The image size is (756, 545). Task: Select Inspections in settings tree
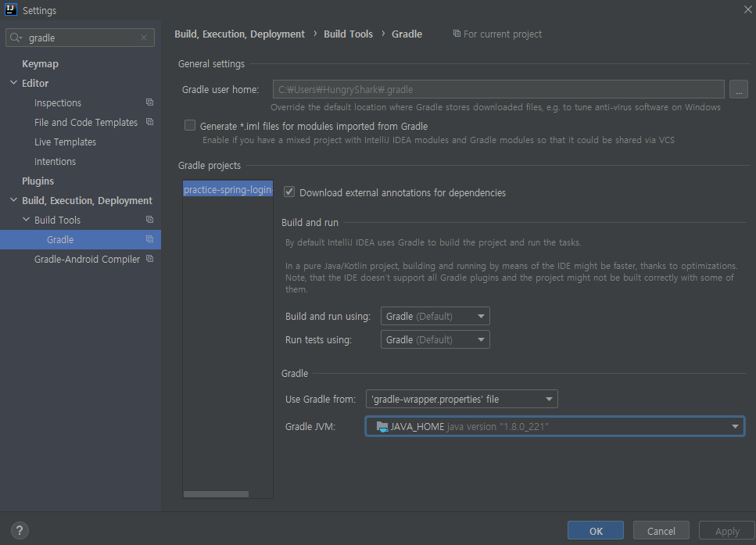coord(58,102)
